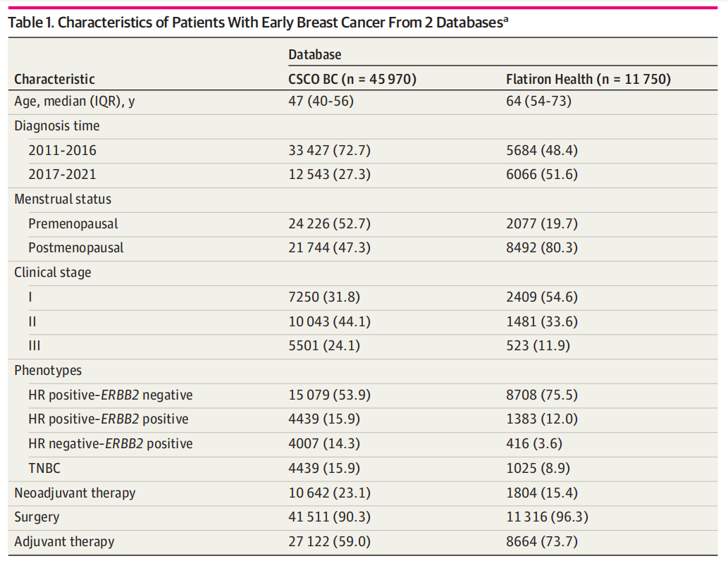
Task: Click the Age, median (IQR) row label
Action: [75, 101]
